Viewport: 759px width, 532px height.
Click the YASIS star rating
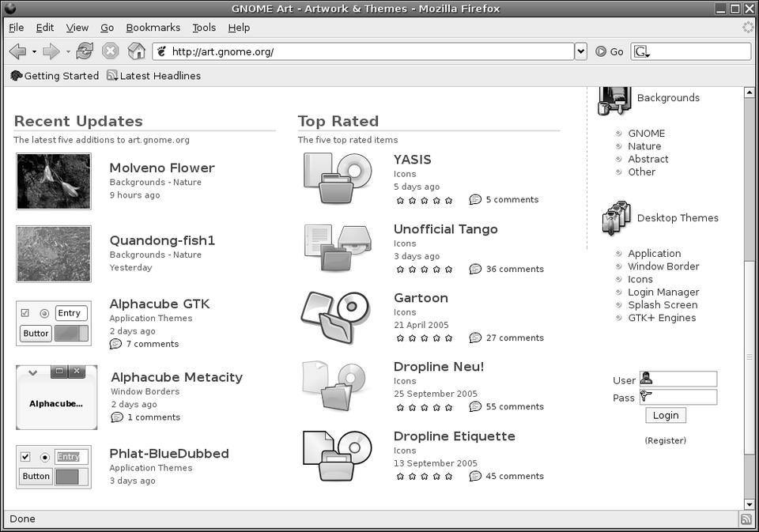tap(425, 201)
